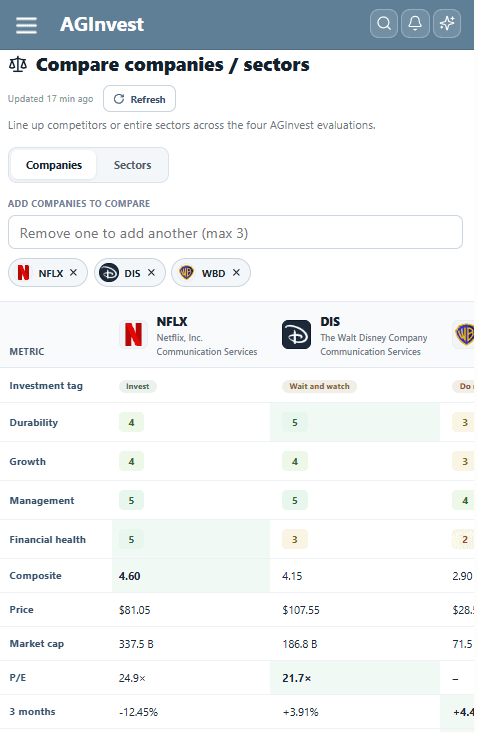Click DIS P/E value 21.7×

click(x=297, y=678)
